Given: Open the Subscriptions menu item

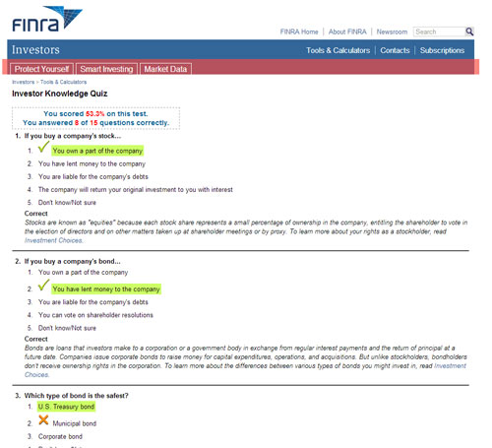Looking at the screenshot, I should [x=442, y=50].
